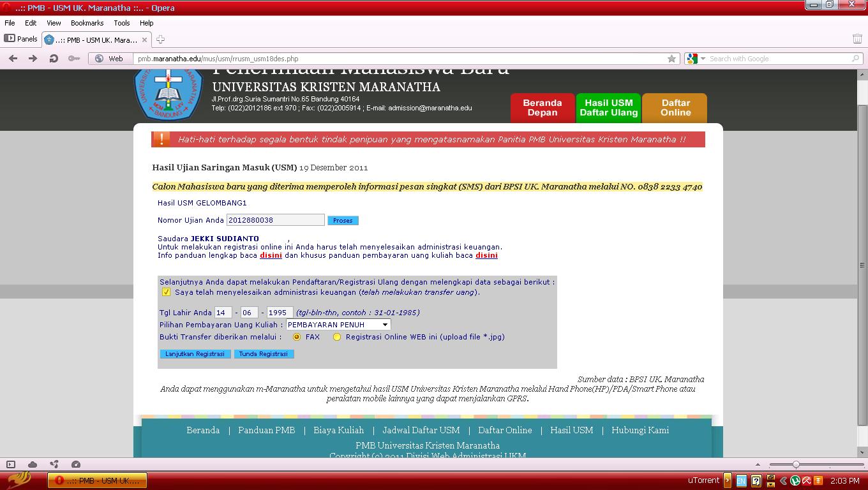Open EN language bar indicator
The height and width of the screenshot is (490, 868).
(x=741, y=481)
